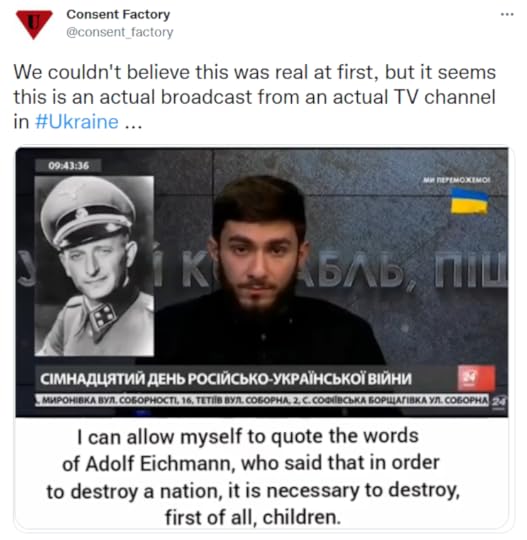This screenshot has height=540, width=527.
Task: Open the #Ukraine hashtag link
Action: (x=76, y=122)
